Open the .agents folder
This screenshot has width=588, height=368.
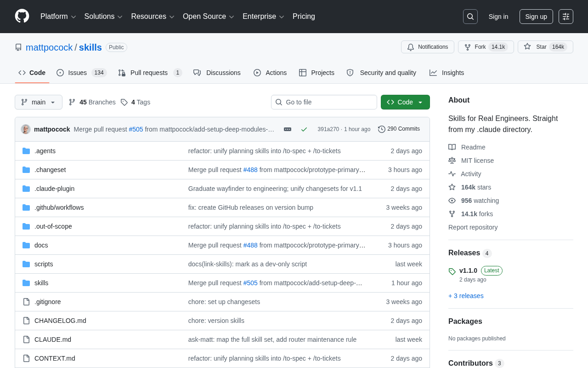pyautogui.click(x=45, y=151)
